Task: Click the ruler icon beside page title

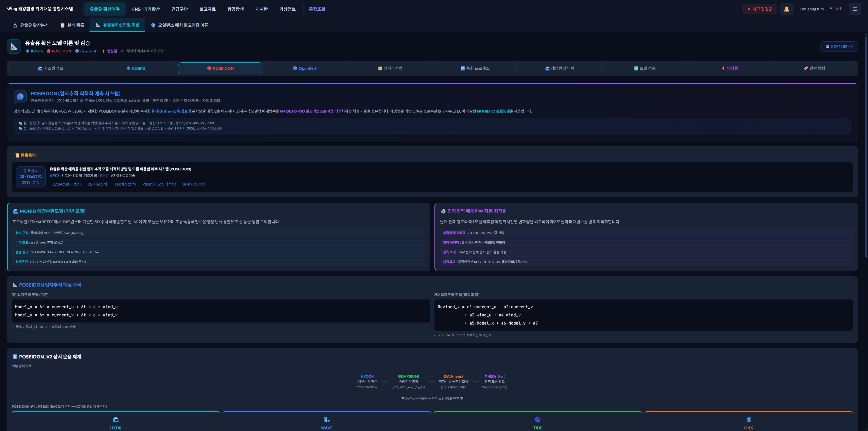Action: (14, 47)
